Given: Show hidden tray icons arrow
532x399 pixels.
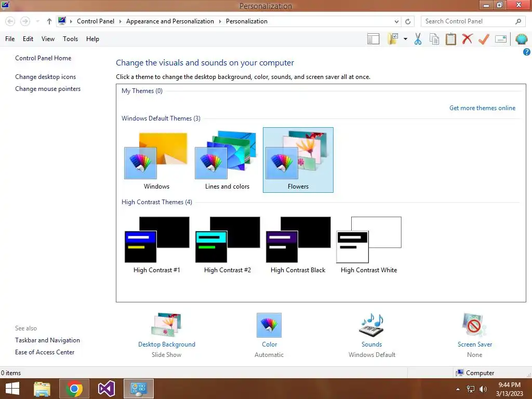Looking at the screenshot, I should click(x=458, y=389).
